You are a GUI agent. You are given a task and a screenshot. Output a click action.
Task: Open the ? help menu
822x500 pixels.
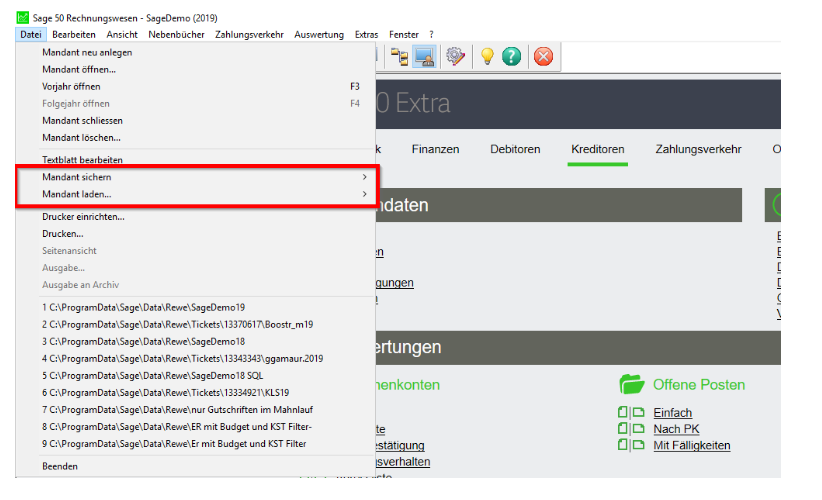[x=431, y=35]
